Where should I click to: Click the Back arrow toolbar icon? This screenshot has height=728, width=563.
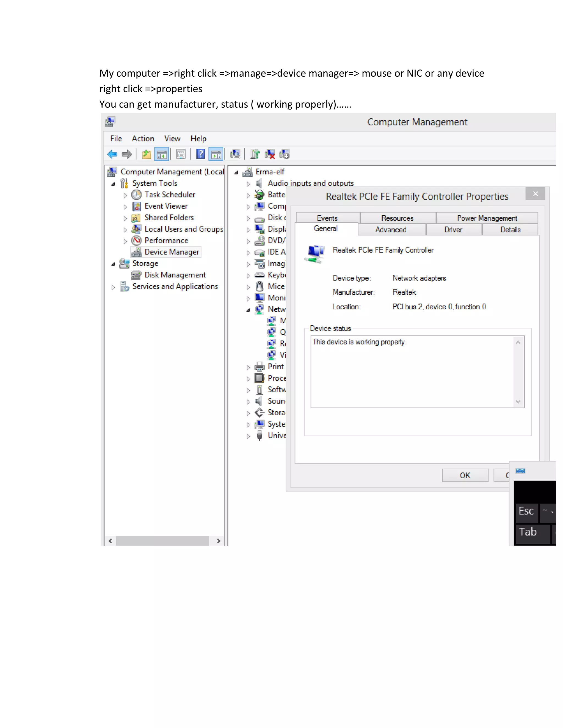pos(112,154)
